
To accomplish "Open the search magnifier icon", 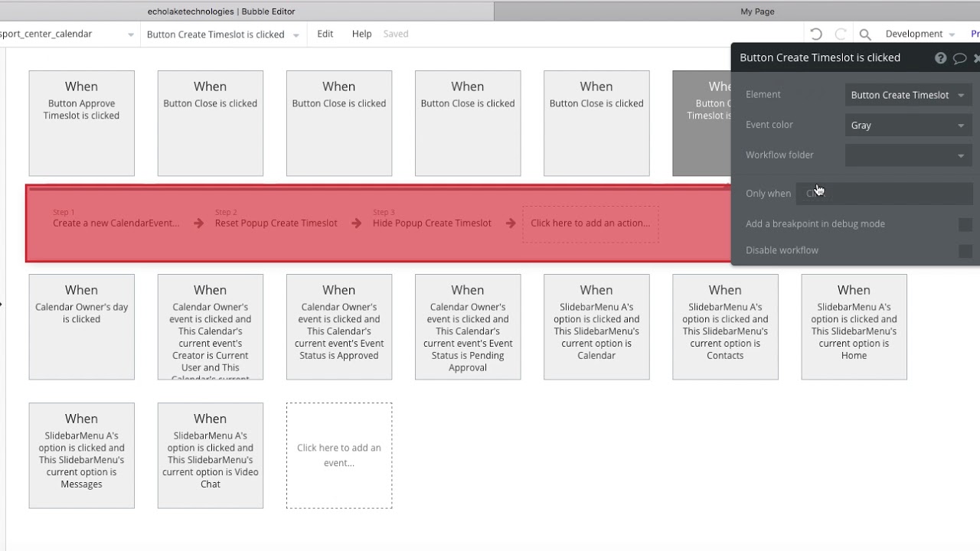I will coord(865,34).
